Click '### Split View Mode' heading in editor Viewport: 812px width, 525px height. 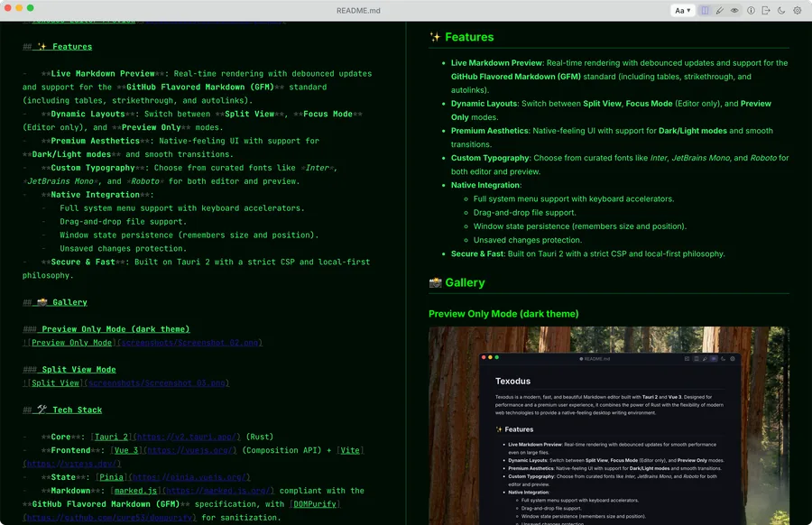(69, 370)
